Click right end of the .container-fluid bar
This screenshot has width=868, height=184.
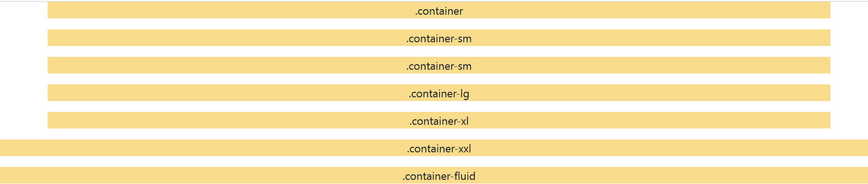[864, 175]
